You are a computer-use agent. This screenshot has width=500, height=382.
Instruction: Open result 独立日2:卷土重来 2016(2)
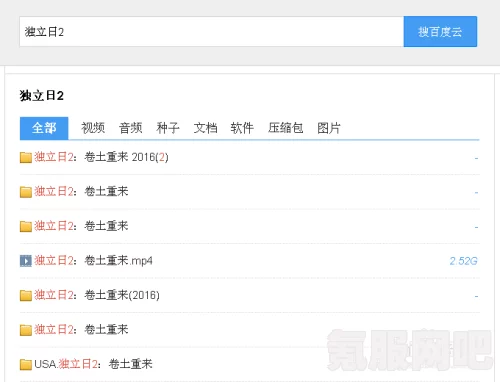pos(101,157)
